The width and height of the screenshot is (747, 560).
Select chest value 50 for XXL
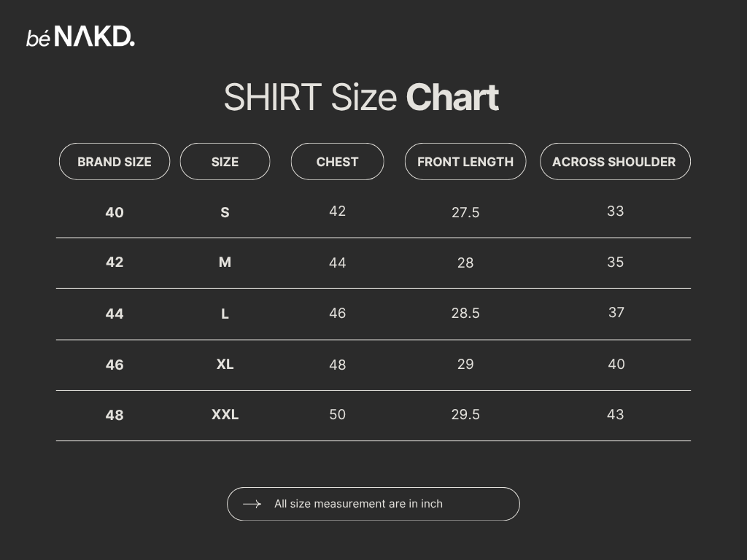[337, 414]
